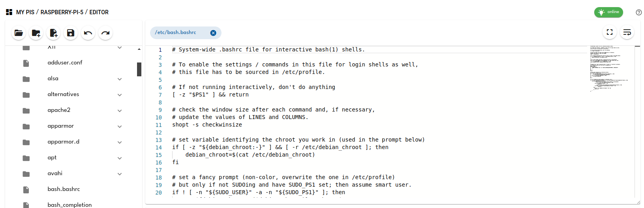Toggle word wrap in editor
The width and height of the screenshot is (644, 208).
[x=627, y=32]
